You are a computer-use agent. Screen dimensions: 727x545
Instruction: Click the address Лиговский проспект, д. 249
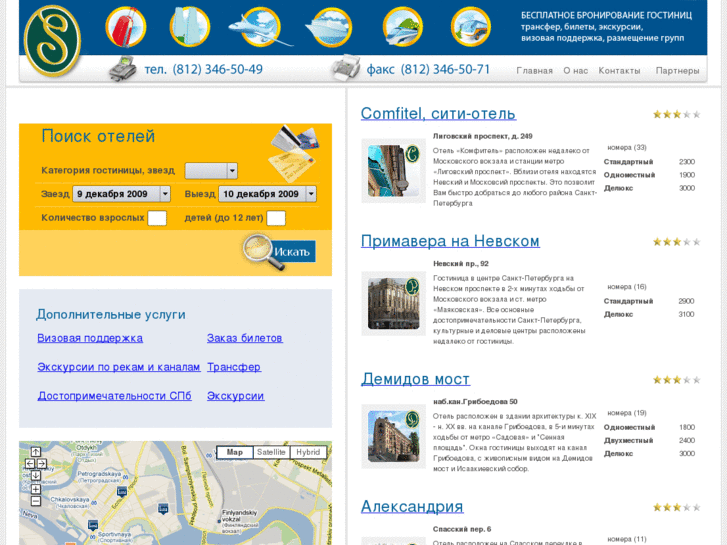(x=483, y=136)
